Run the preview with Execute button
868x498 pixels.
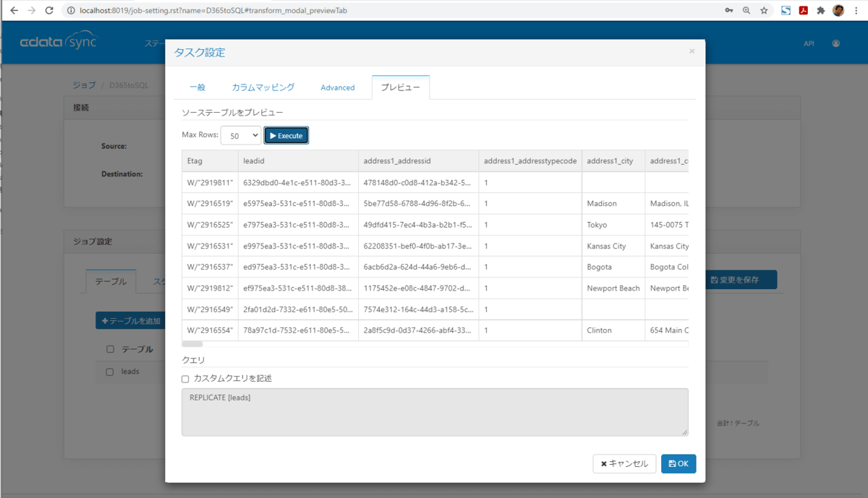click(286, 135)
